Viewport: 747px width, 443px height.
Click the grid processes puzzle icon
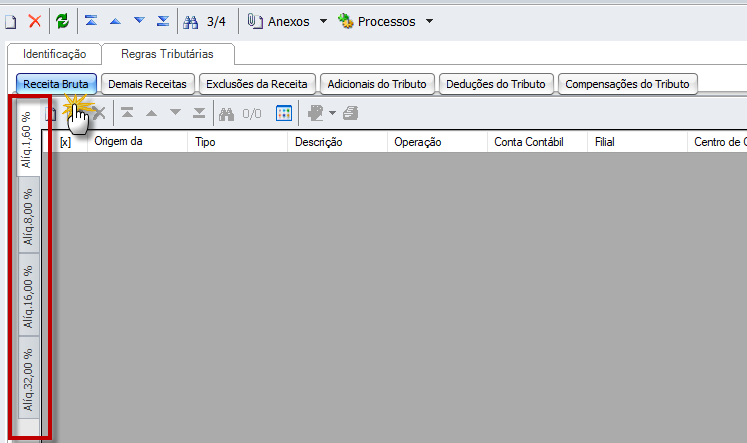(315, 113)
